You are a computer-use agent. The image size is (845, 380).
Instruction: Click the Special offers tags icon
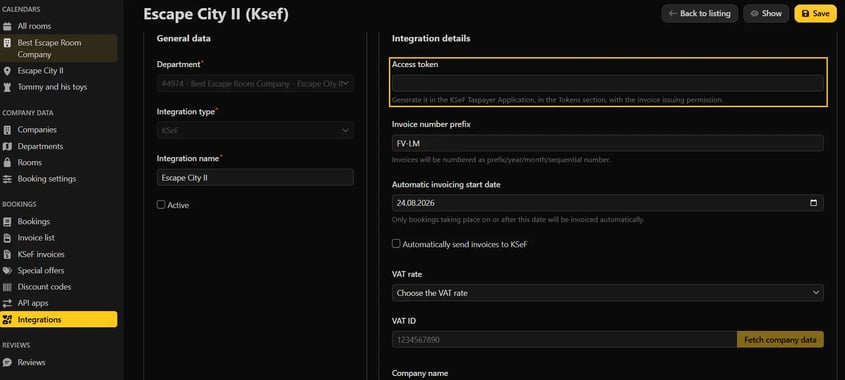coord(8,270)
